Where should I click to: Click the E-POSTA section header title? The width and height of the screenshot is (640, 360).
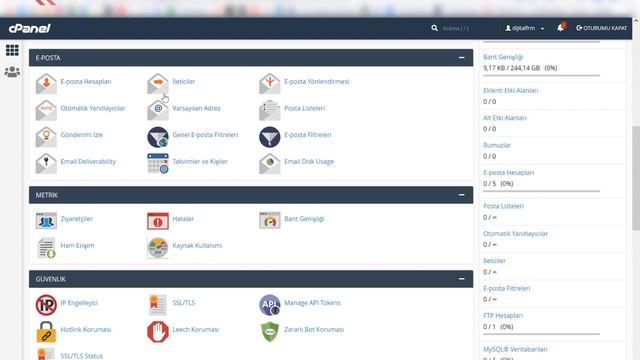tap(48, 58)
